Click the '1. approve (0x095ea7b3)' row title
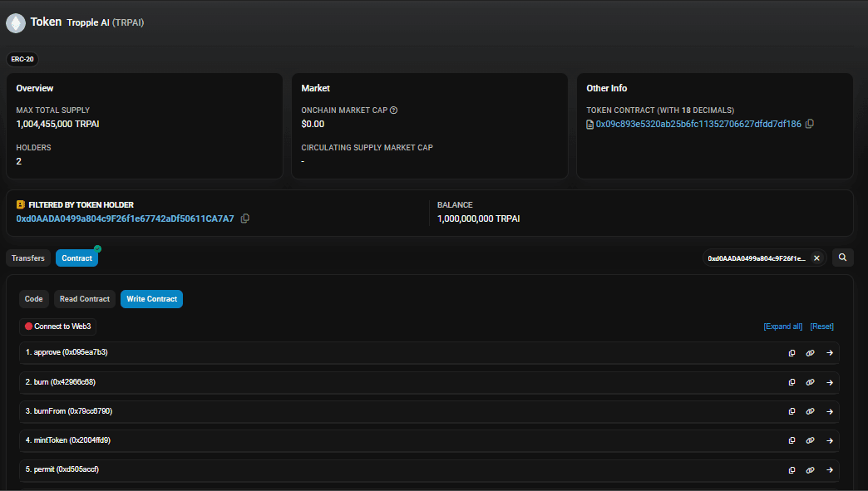868x491 pixels. coord(67,352)
